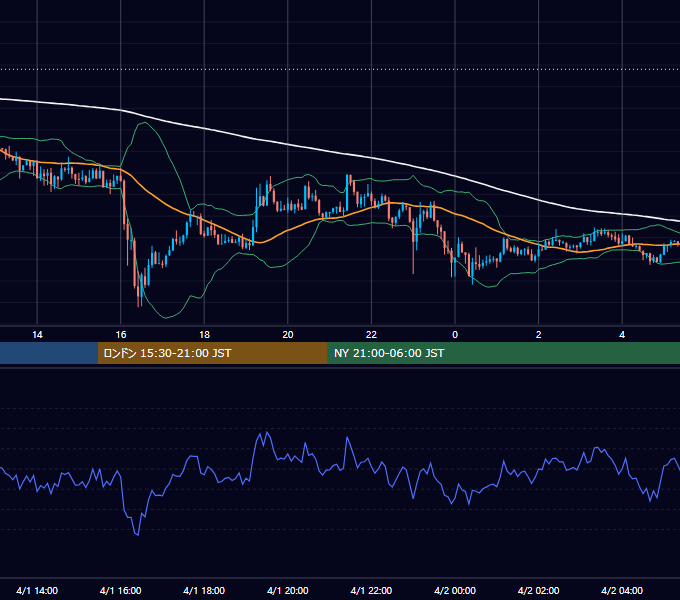The height and width of the screenshot is (600, 680).
Task: Click the 4/2 04:00 time label
Action: [x=622, y=590]
